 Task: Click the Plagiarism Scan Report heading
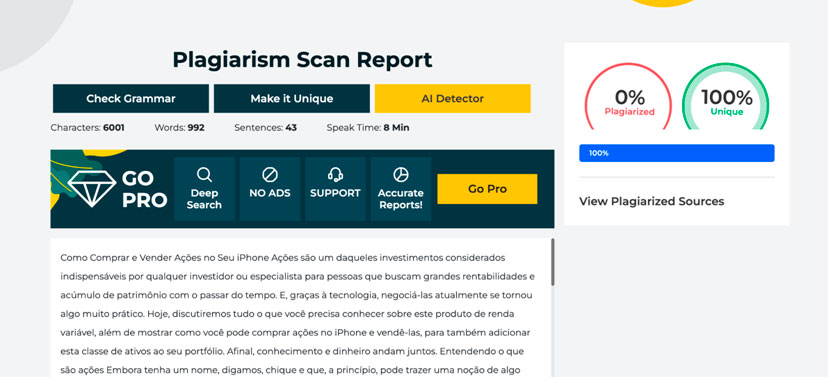pos(302,60)
